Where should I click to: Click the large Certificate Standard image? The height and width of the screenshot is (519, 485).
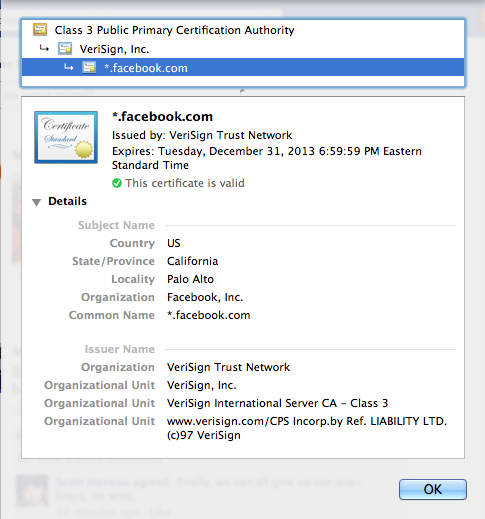[x=66, y=137]
